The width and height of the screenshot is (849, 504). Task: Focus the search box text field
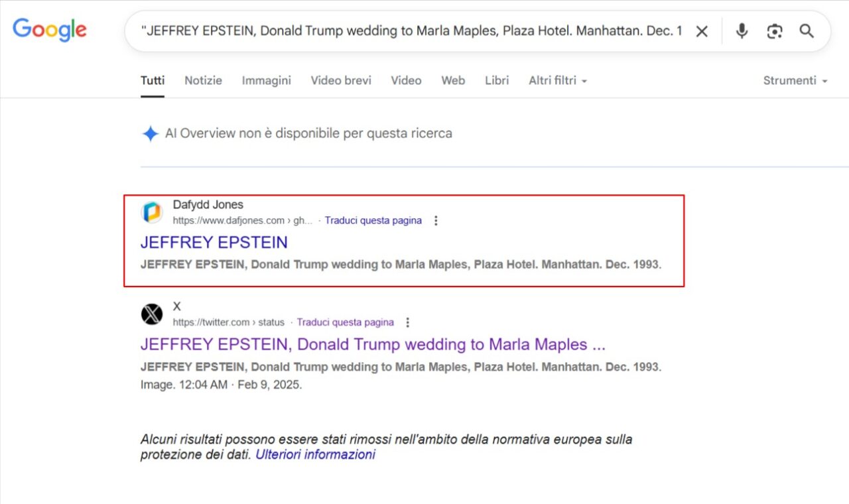click(x=411, y=31)
